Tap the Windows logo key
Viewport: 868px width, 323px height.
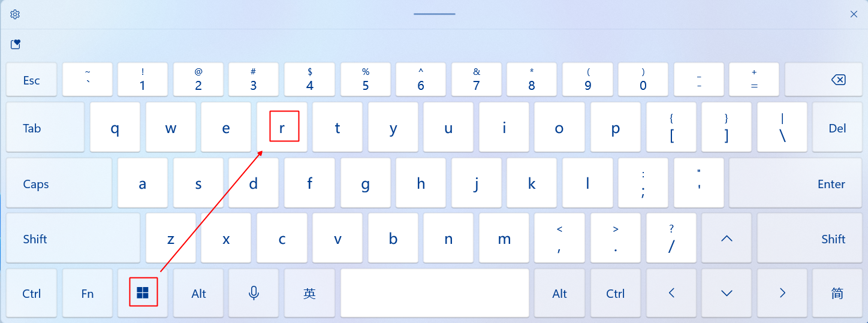pyautogui.click(x=143, y=293)
